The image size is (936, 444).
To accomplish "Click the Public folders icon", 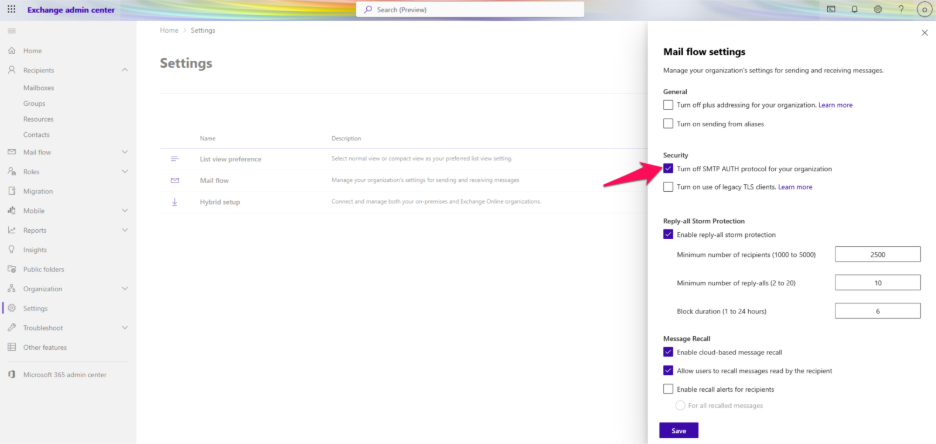I will pos(12,269).
